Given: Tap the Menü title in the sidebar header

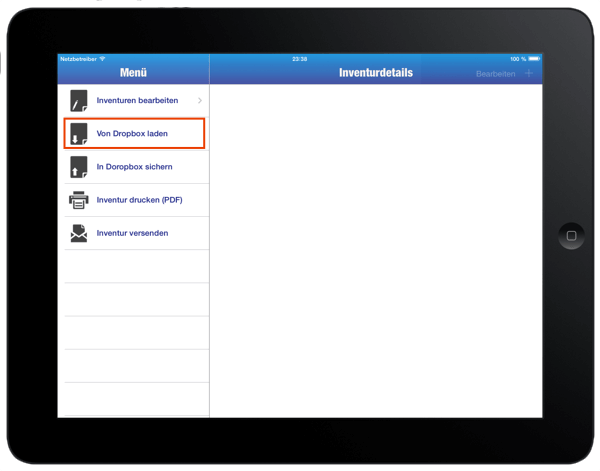Looking at the screenshot, I should click(133, 73).
